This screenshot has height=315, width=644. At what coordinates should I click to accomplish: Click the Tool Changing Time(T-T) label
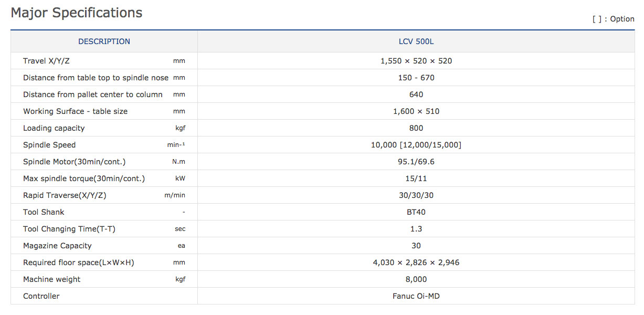69,229
